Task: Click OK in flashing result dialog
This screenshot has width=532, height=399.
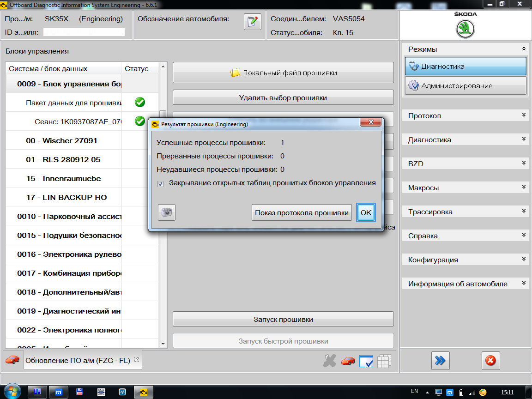Action: (366, 212)
